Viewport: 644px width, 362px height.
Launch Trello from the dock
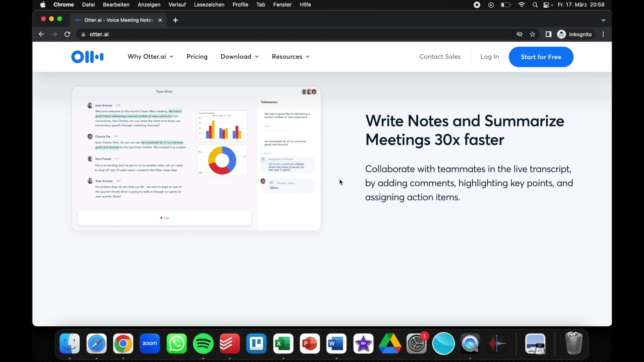coord(257,344)
